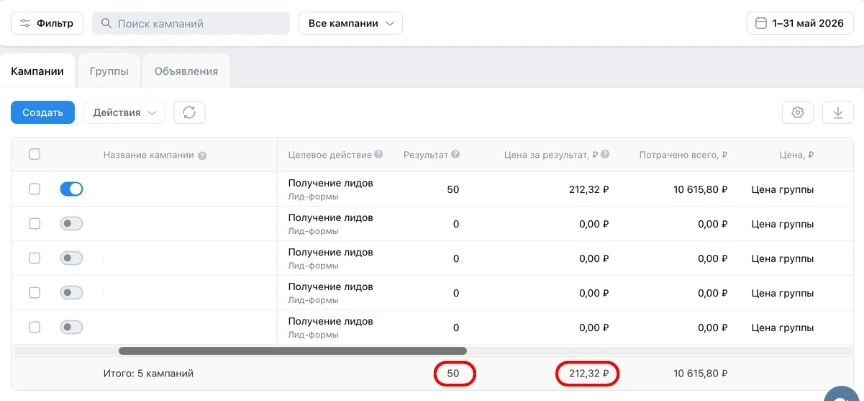
Task: Switch to the Объявления tab
Action: point(186,71)
